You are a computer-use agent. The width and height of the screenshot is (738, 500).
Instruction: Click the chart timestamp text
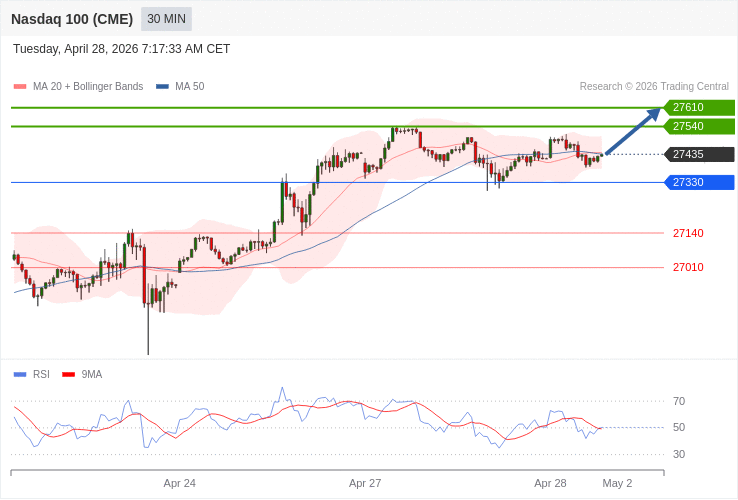tap(122, 49)
